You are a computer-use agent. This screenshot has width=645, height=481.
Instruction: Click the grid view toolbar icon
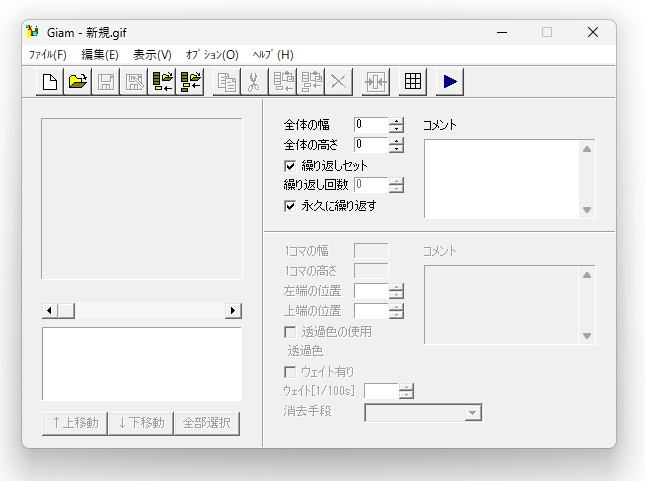pyautogui.click(x=412, y=83)
